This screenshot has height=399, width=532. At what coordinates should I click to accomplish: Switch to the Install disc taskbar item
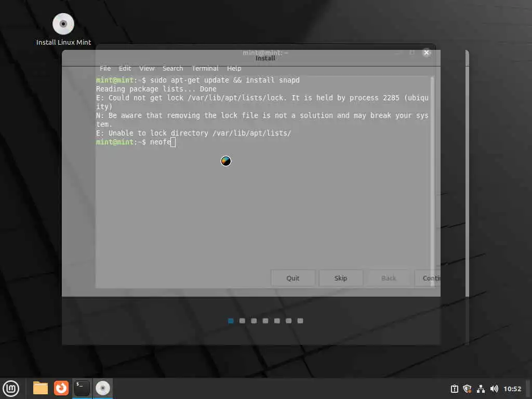[x=103, y=388]
